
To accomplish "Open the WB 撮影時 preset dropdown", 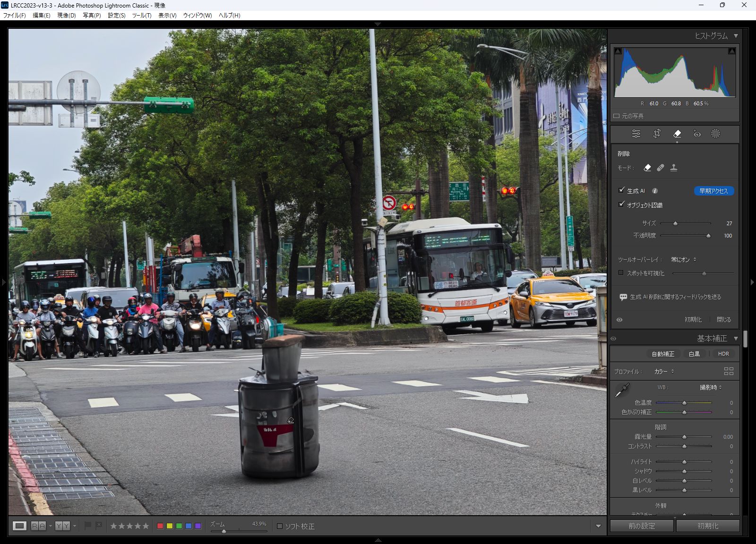I will click(x=710, y=388).
